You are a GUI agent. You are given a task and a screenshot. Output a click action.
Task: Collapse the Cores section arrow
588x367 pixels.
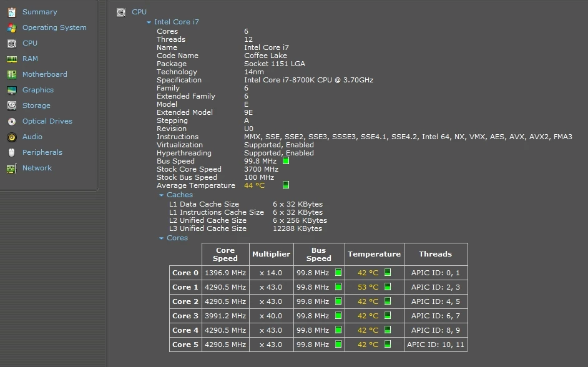coord(161,238)
